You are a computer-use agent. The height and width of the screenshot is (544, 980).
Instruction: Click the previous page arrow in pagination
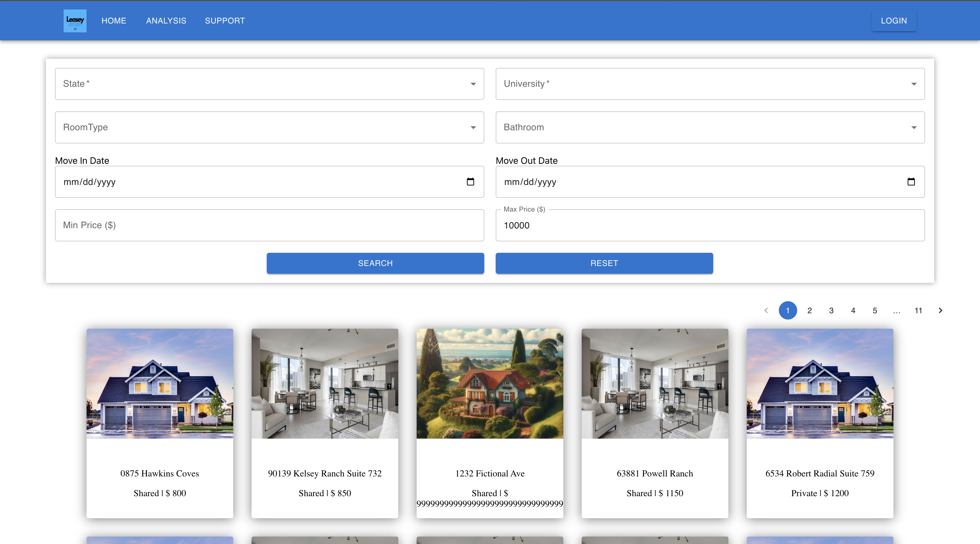[x=766, y=311]
